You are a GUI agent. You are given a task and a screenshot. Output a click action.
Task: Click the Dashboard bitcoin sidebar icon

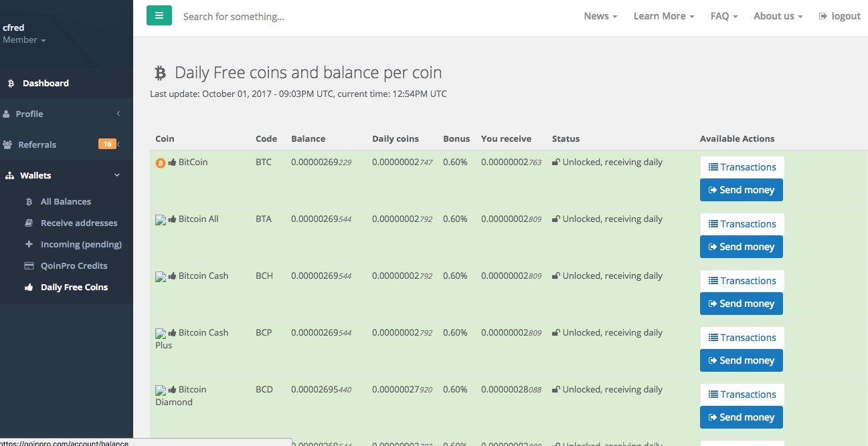(11, 84)
